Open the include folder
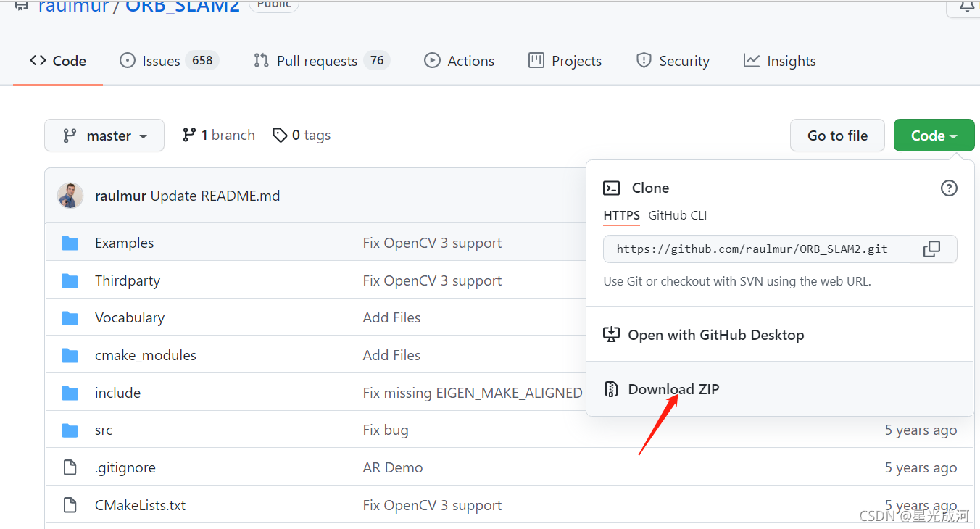Screen dimensions: 980x529 [x=117, y=393]
